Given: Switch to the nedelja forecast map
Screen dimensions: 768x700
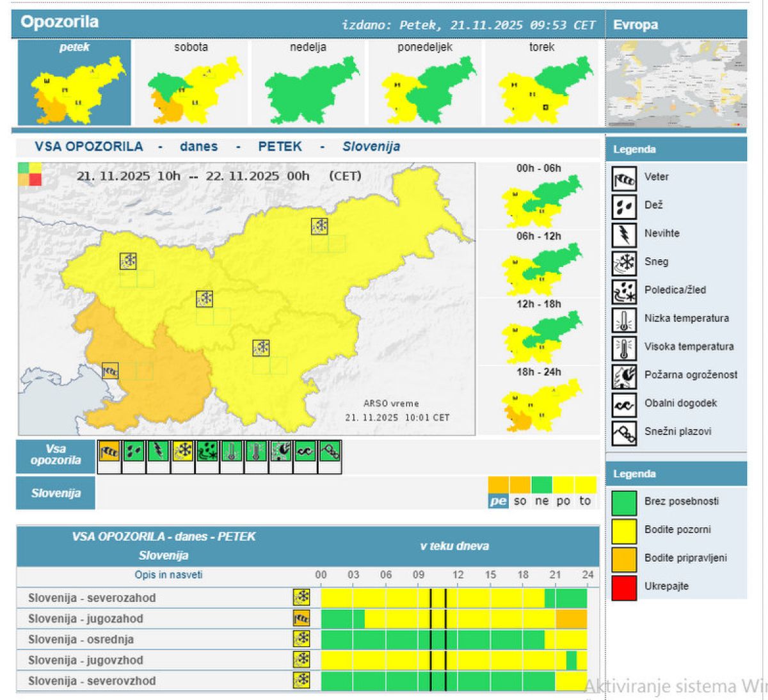Looking at the screenshot, I should click(x=308, y=83).
